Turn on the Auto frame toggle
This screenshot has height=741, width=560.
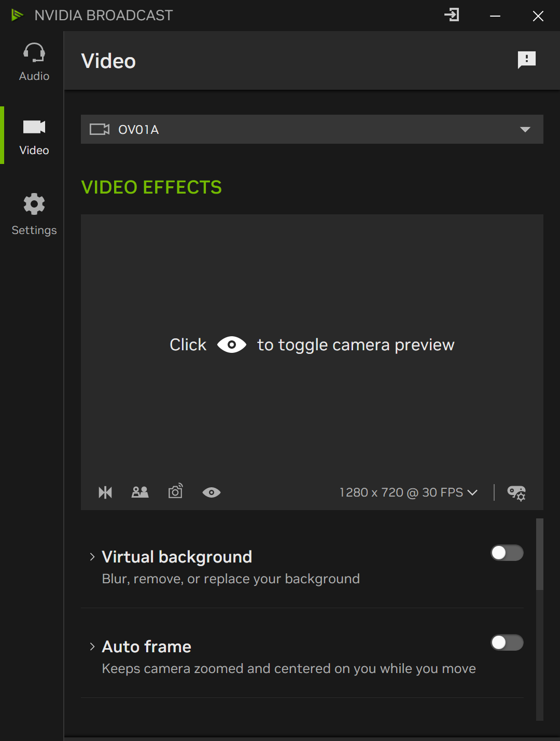pyautogui.click(x=507, y=643)
